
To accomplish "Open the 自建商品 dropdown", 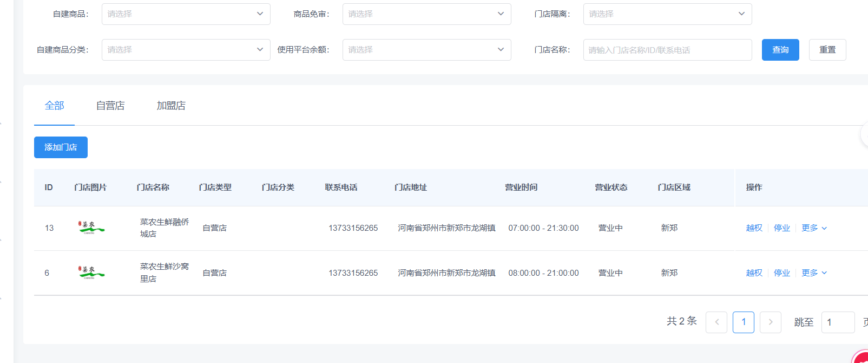I will coord(186,14).
